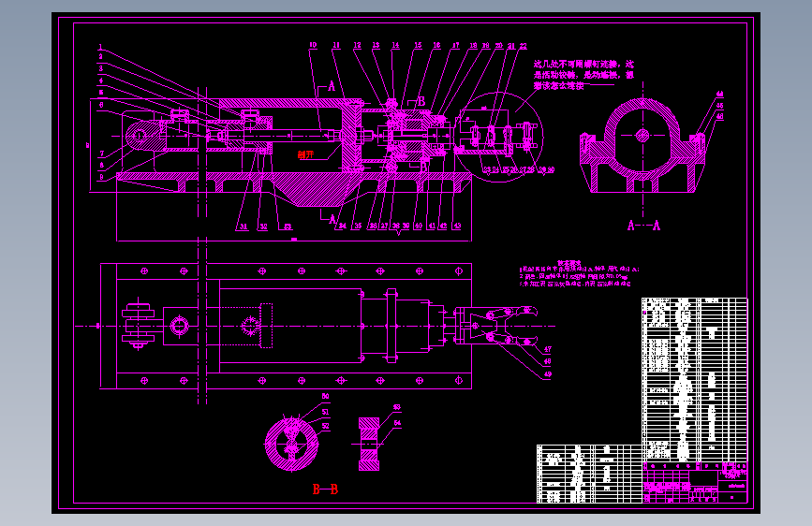Click the circular ring cross-section above B—B

pos(291,445)
